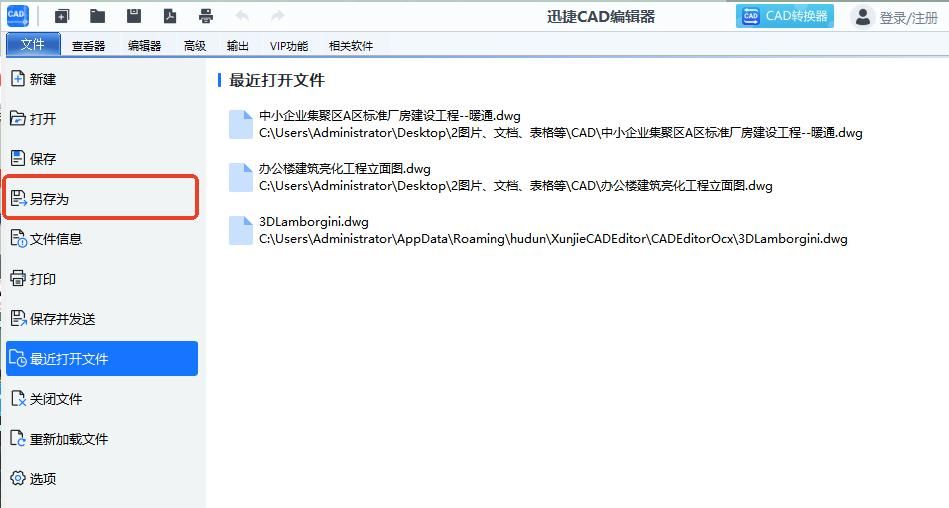Image resolution: width=949 pixels, height=508 pixels.
Task: Choose 保存 in the file menu
Action: [x=102, y=159]
